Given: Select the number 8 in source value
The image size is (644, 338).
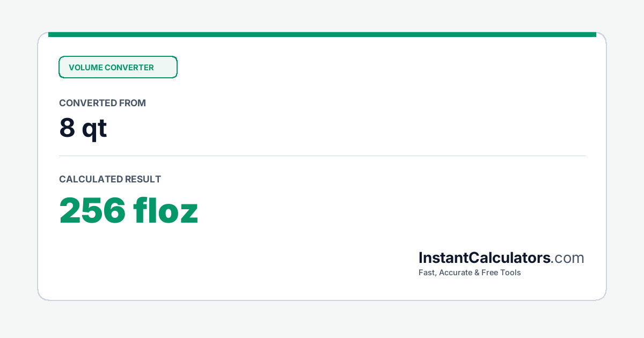Looking at the screenshot, I should coord(67,128).
